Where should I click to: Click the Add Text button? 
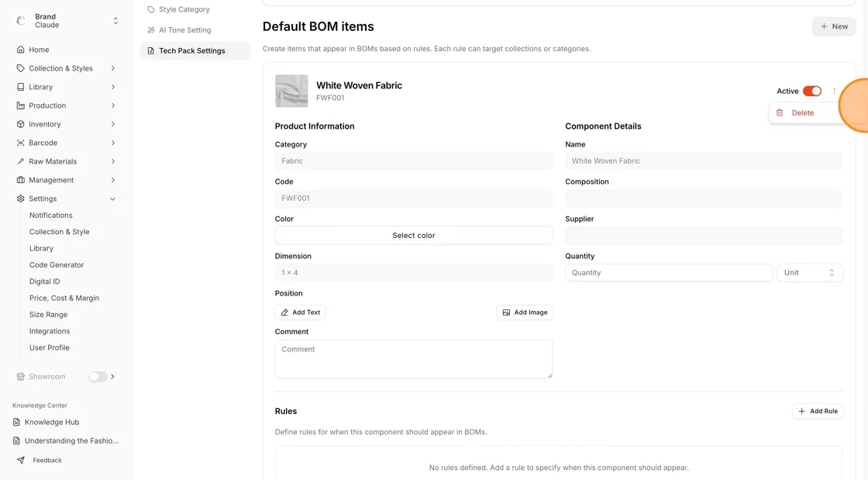point(300,313)
